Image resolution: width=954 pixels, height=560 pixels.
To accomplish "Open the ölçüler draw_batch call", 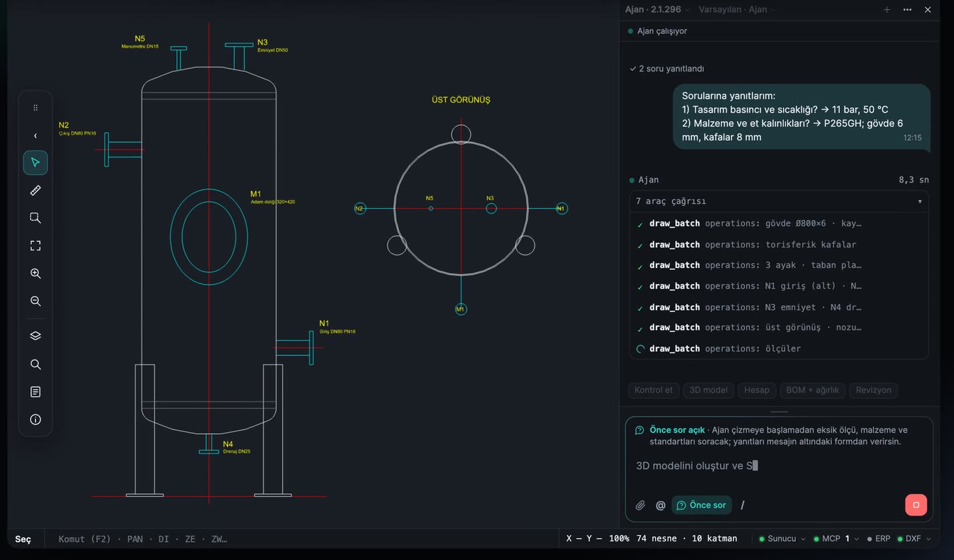I will (x=779, y=349).
